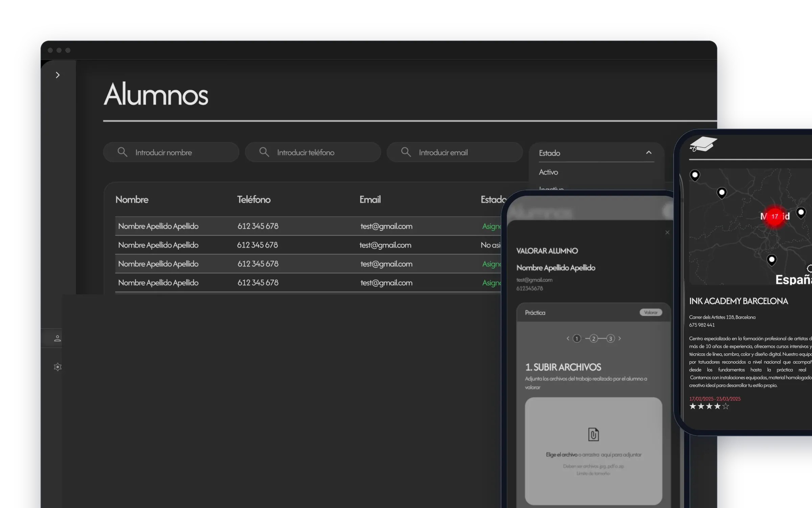Click the red 17 cluster marker on map
This screenshot has height=508, width=812.
775,216
